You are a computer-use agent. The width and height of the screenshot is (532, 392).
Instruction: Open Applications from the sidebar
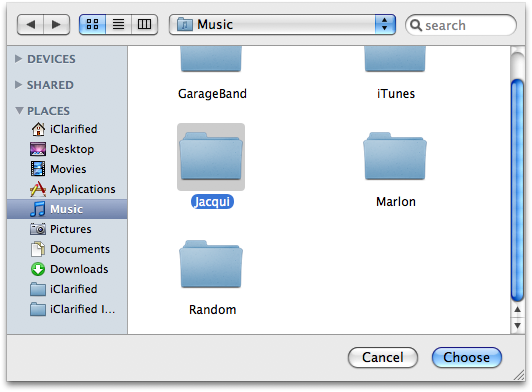coord(73,189)
